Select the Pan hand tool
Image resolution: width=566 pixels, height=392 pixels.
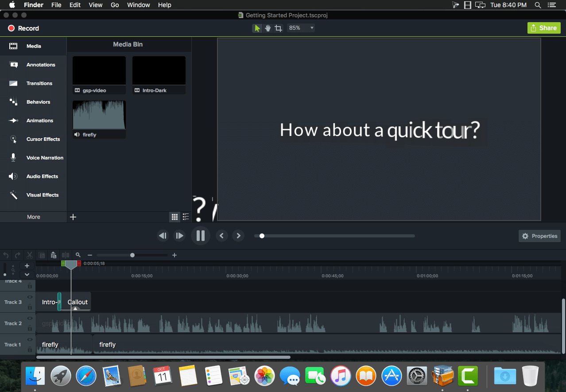(x=268, y=28)
